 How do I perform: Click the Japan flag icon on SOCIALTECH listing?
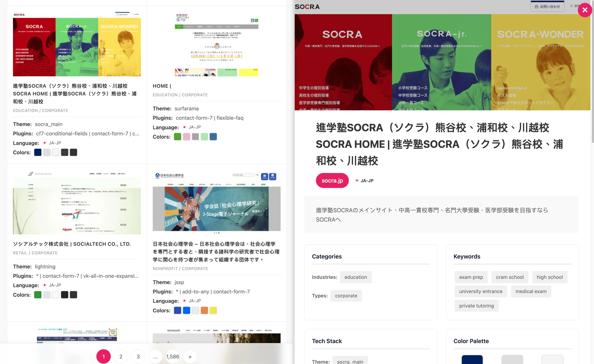click(45, 285)
